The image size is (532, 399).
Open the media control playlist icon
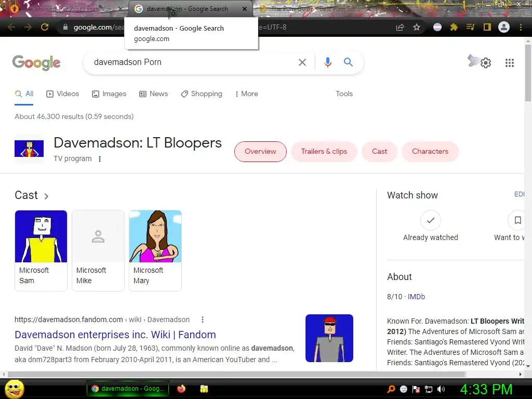tap(470, 27)
